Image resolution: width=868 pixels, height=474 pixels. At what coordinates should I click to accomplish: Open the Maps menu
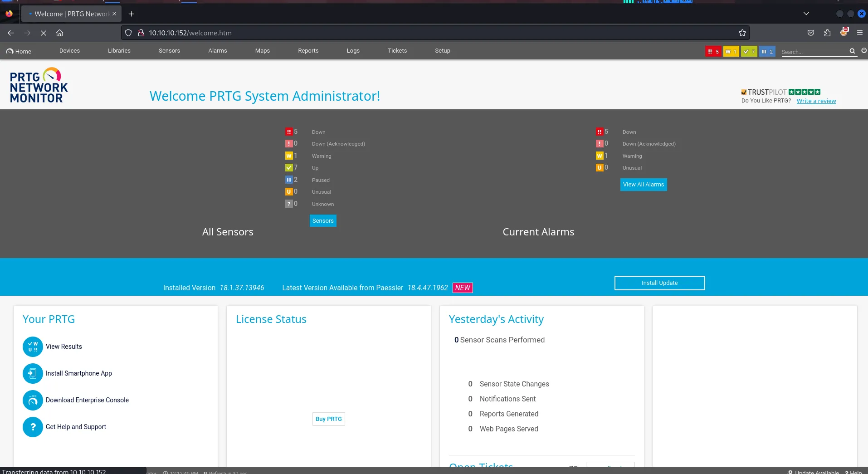pyautogui.click(x=263, y=51)
